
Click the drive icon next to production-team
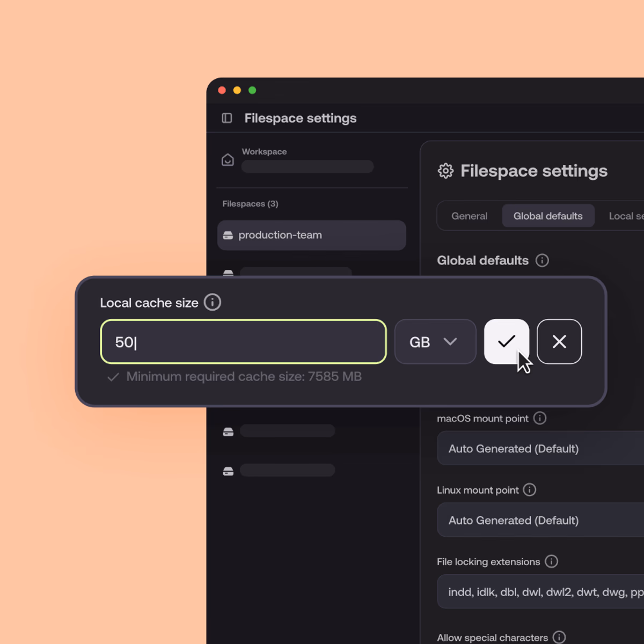click(x=229, y=235)
